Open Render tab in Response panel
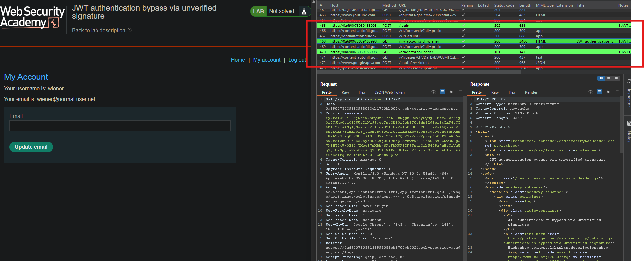Viewport: 644px width, 261px height. tap(531, 92)
